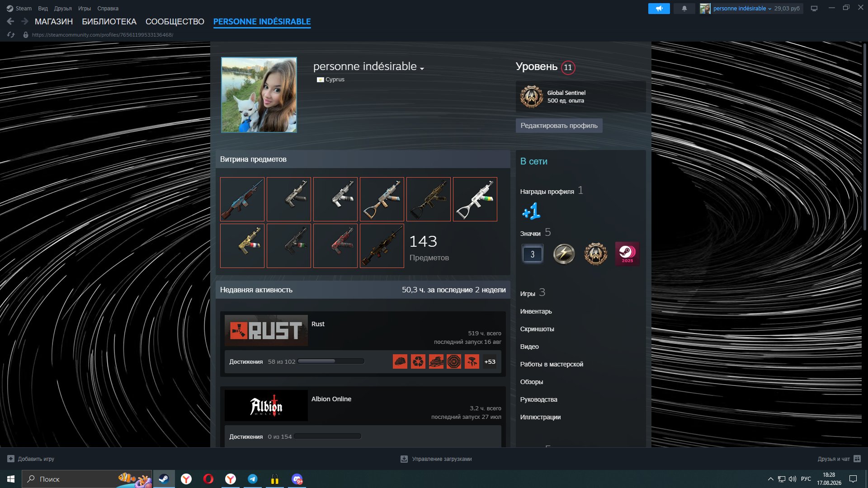Open the 143 Предметов item count

click(429, 248)
